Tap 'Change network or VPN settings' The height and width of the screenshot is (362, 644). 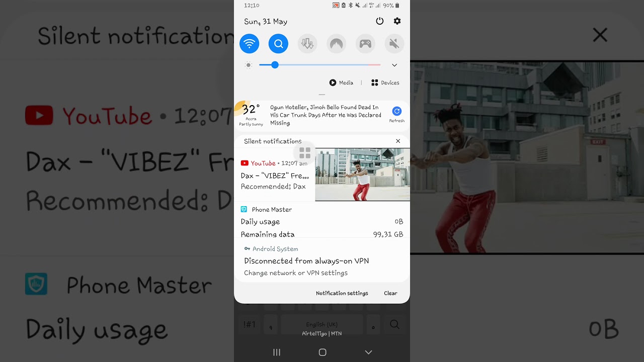(296, 273)
